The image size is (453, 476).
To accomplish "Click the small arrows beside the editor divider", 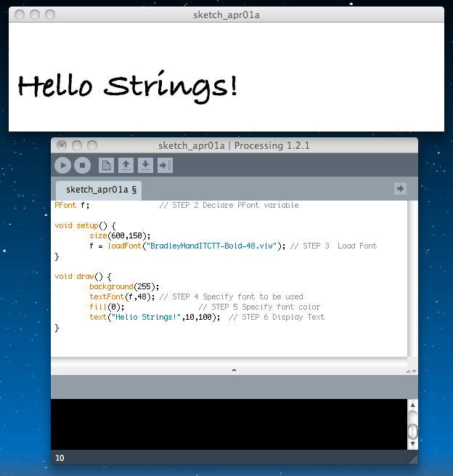I will [x=412, y=371].
